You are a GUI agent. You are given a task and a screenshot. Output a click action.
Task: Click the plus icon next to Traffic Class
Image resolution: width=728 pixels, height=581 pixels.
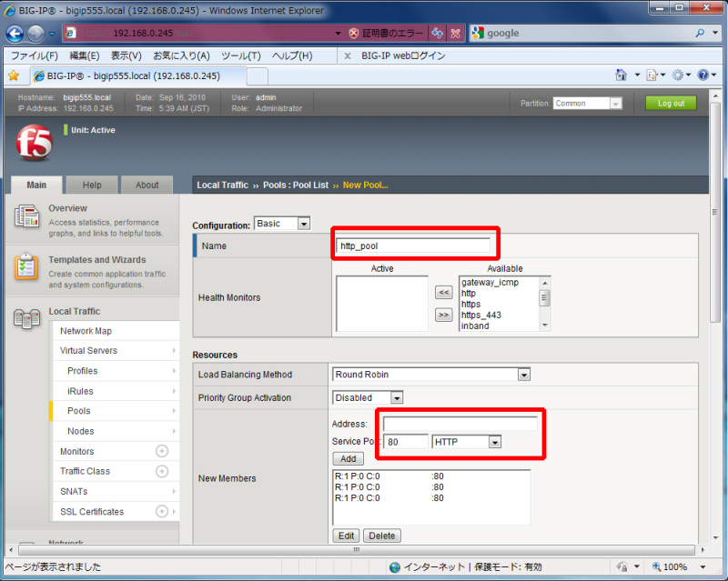162,471
